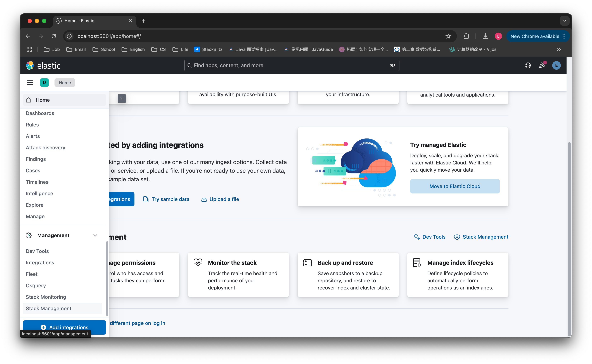Select Dashboards in side navigation

pos(40,113)
